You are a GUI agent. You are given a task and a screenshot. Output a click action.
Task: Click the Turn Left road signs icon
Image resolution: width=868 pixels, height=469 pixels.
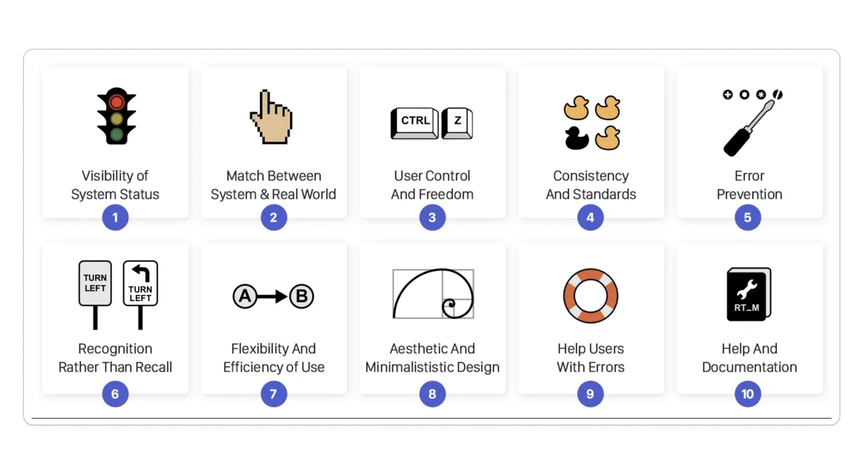pos(118,294)
